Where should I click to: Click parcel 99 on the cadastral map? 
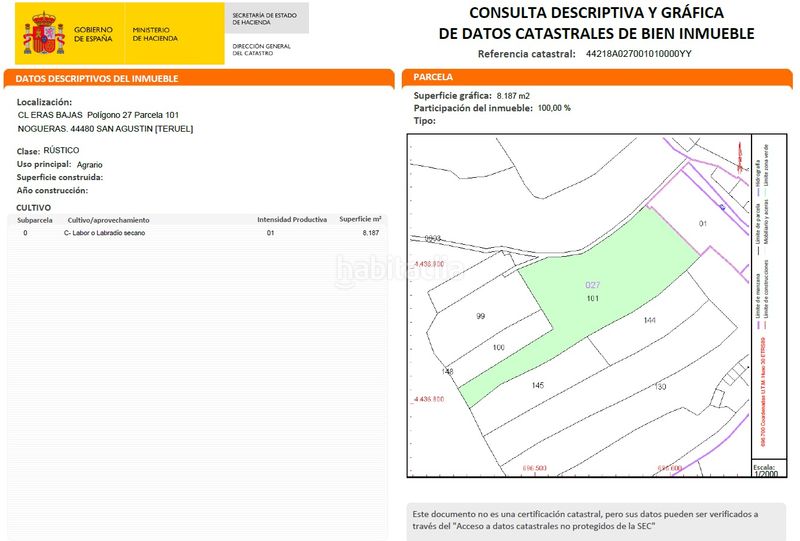point(480,316)
